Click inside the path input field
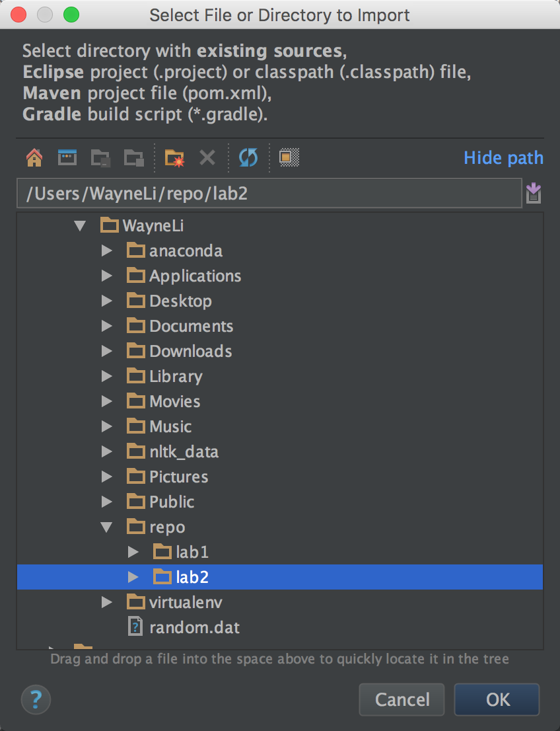 pyautogui.click(x=264, y=192)
